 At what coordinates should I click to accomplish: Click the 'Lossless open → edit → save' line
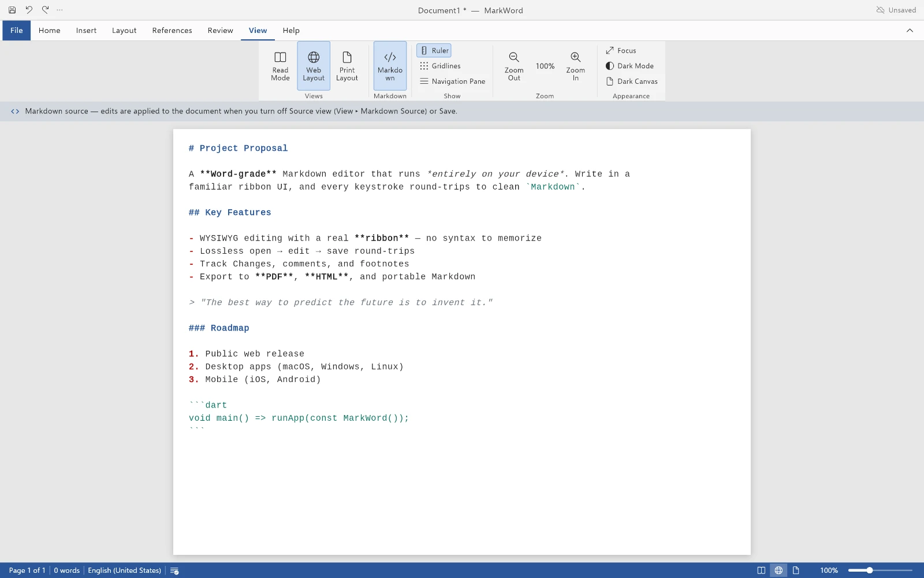pos(301,251)
